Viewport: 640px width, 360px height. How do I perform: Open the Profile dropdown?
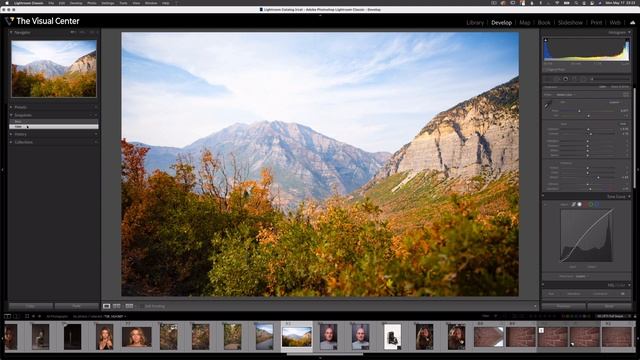(566, 95)
